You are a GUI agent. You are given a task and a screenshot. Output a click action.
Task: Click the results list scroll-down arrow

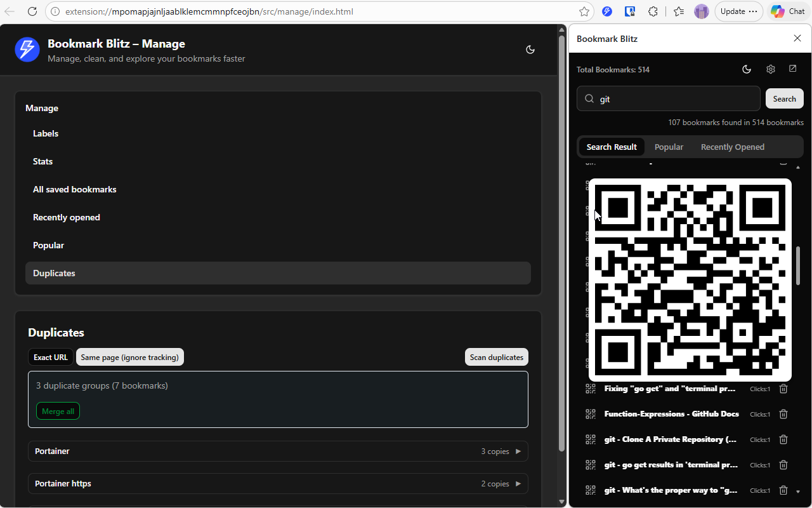(x=798, y=491)
